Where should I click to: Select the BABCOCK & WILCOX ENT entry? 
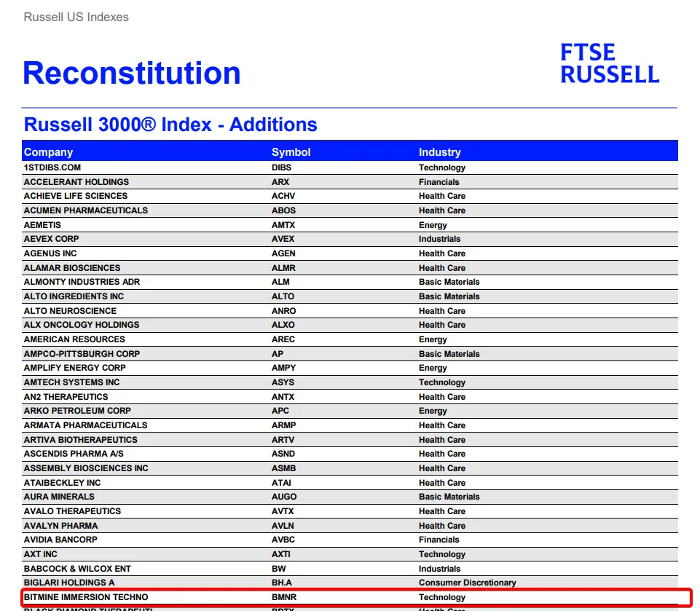pos(77,569)
